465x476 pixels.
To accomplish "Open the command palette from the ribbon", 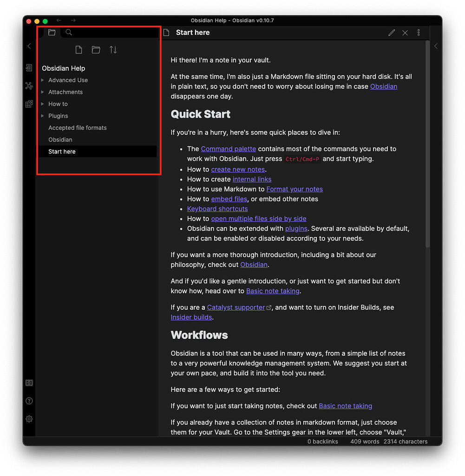I will (29, 104).
